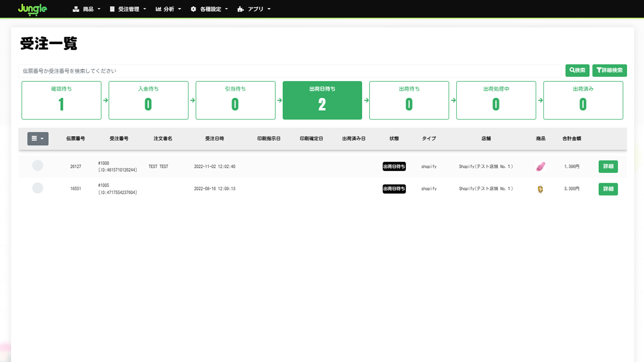This screenshot has height=362, width=644.
Task: Click the タイプ column header
Action: point(429,138)
